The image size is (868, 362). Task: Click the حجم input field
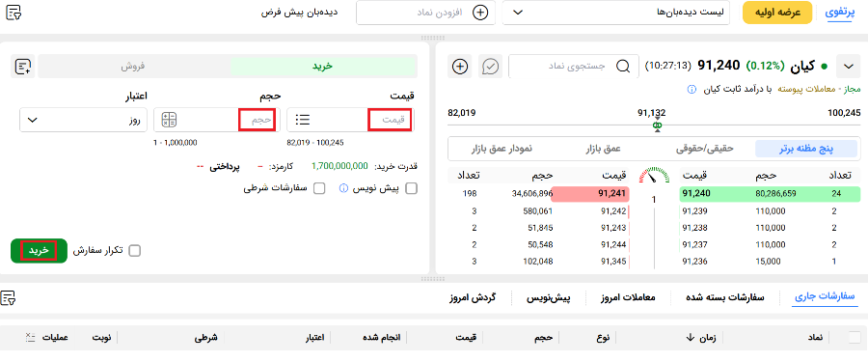click(216, 120)
